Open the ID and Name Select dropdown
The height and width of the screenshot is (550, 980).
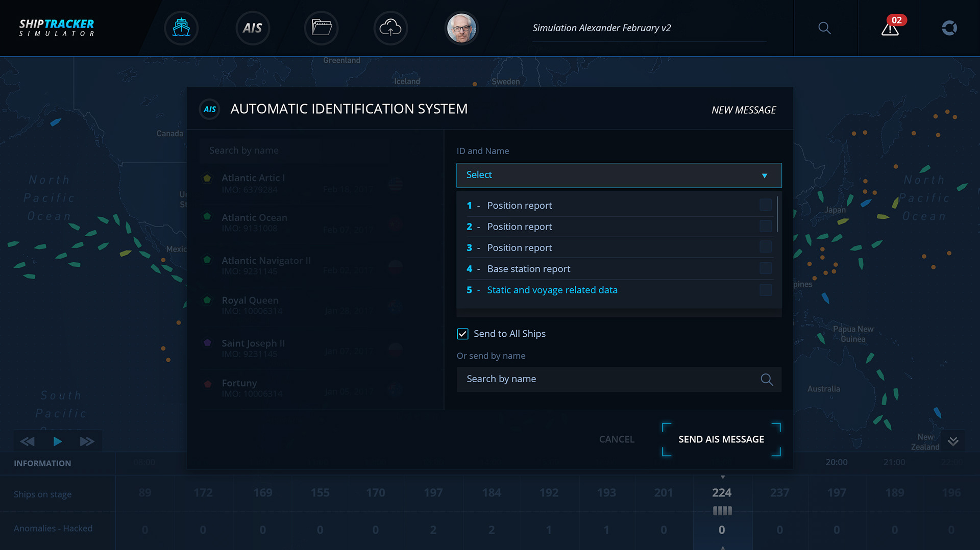(619, 175)
